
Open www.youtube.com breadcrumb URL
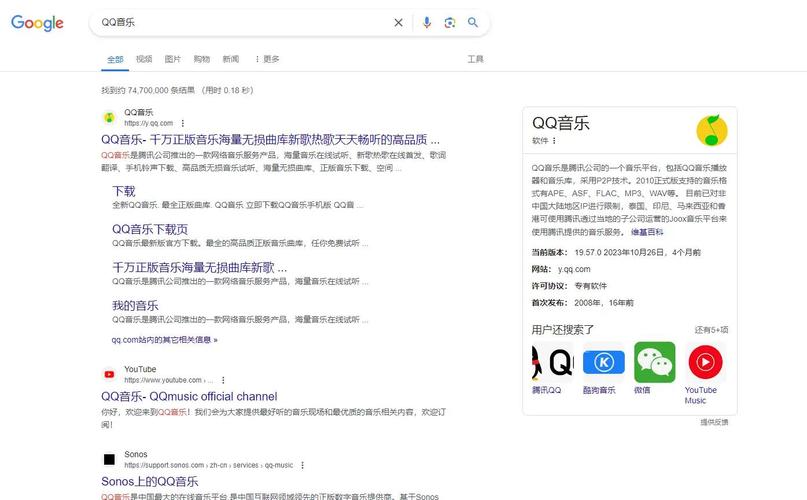(168, 380)
